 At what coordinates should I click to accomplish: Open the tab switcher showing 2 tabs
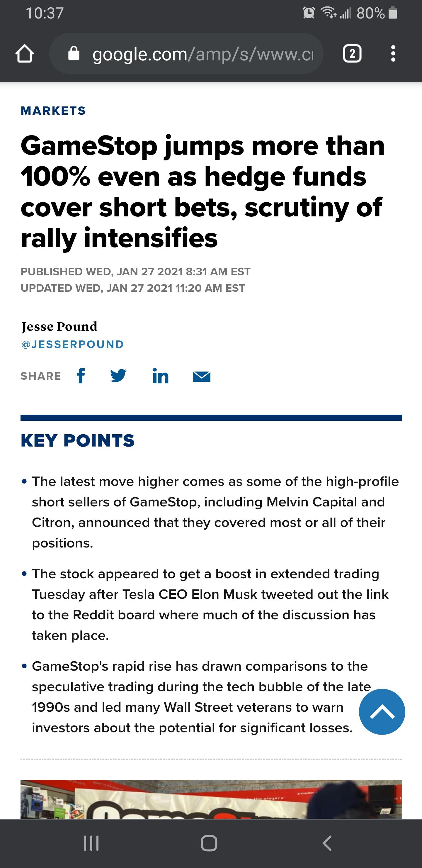click(352, 54)
